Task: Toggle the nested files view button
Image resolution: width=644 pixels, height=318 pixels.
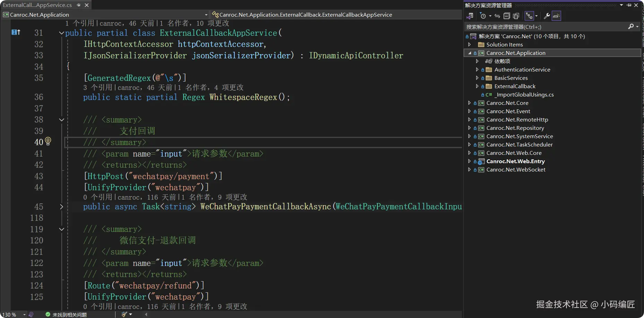Action: click(529, 16)
